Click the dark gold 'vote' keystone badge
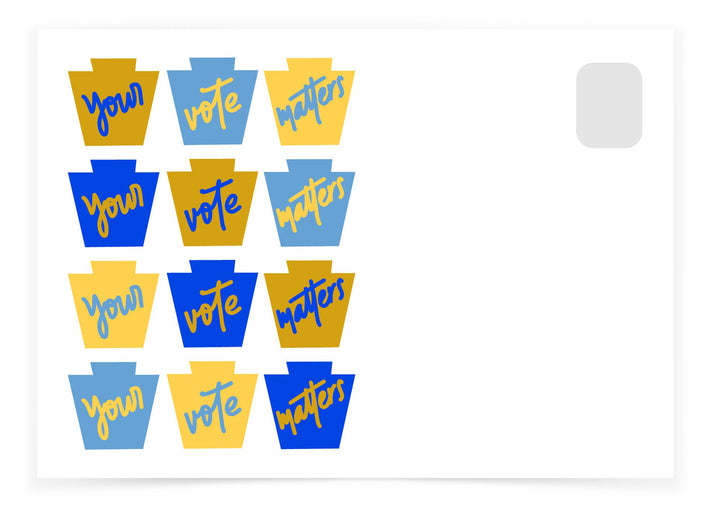720x510 pixels. 212,202
